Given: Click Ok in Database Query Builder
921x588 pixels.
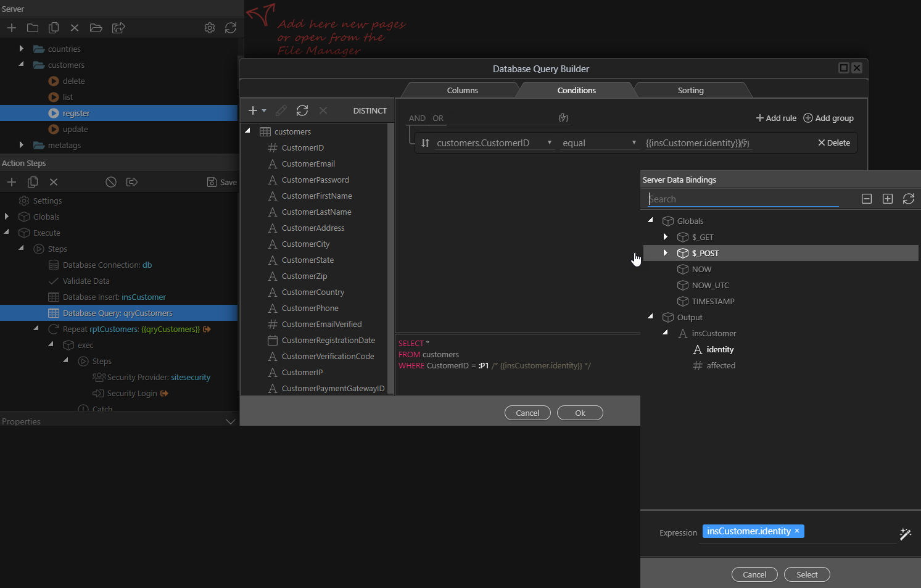Looking at the screenshot, I should (x=580, y=413).
